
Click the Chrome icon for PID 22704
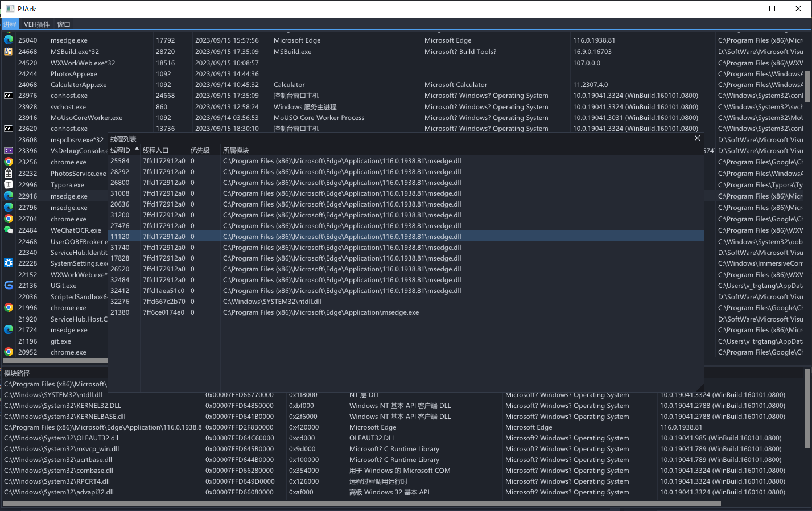point(9,219)
